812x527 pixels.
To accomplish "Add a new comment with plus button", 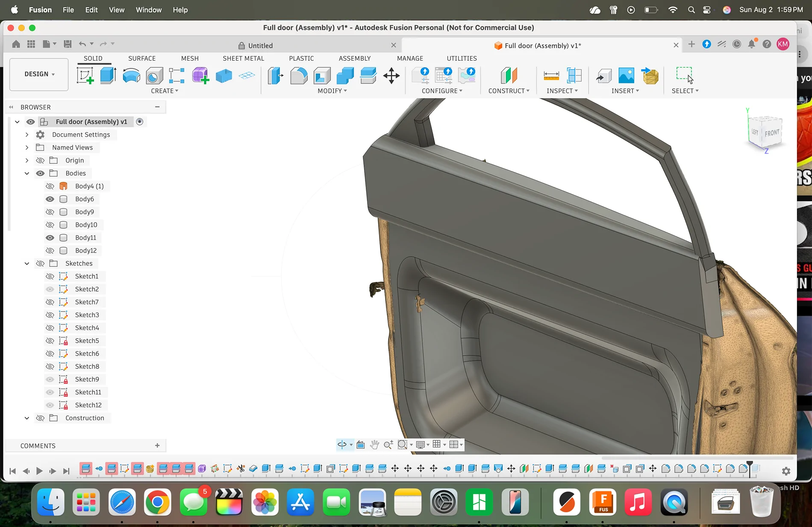I will (157, 445).
